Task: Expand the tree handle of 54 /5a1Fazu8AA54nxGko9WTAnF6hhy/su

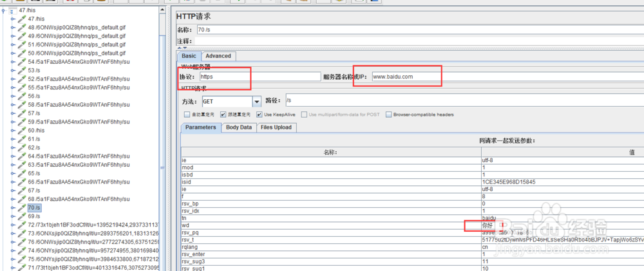Action: pos(13,62)
